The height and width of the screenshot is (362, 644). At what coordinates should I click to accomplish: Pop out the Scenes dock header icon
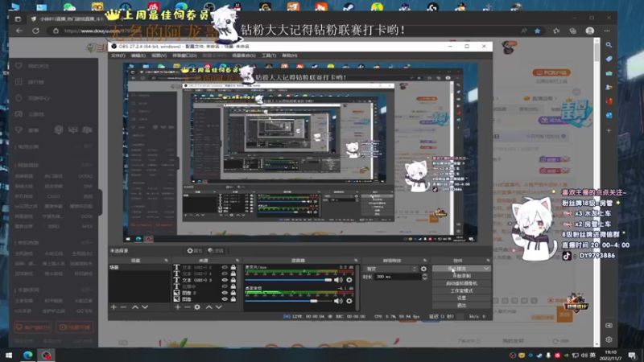click(x=167, y=261)
